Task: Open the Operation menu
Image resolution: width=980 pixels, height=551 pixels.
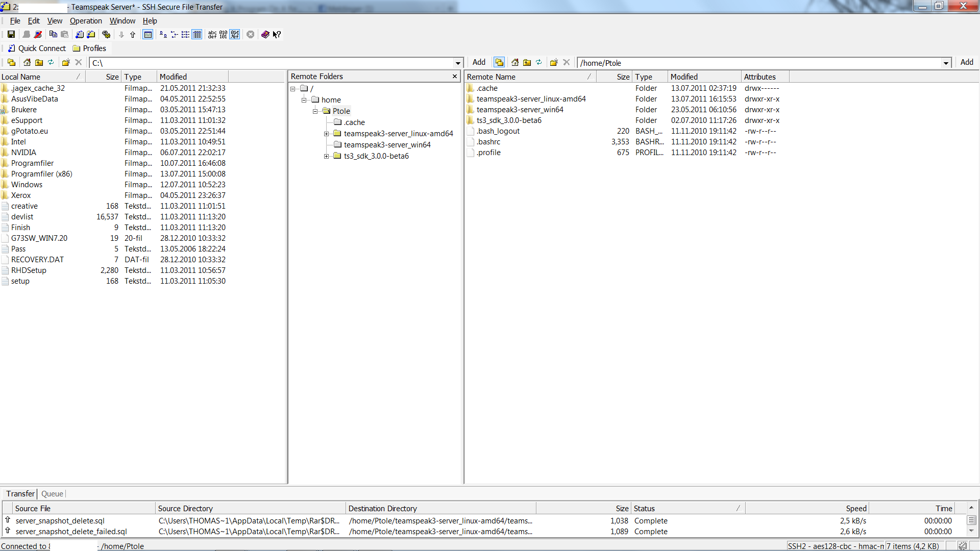Action: pos(86,21)
